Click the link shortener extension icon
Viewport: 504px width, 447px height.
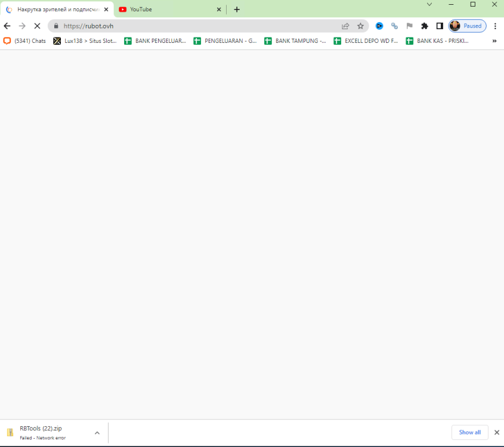(395, 26)
